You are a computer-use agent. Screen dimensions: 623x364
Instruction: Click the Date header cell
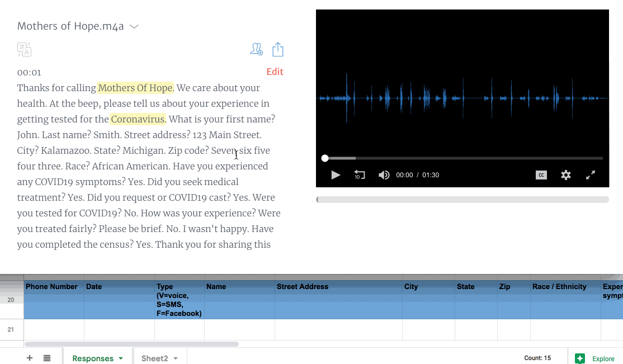point(119,300)
